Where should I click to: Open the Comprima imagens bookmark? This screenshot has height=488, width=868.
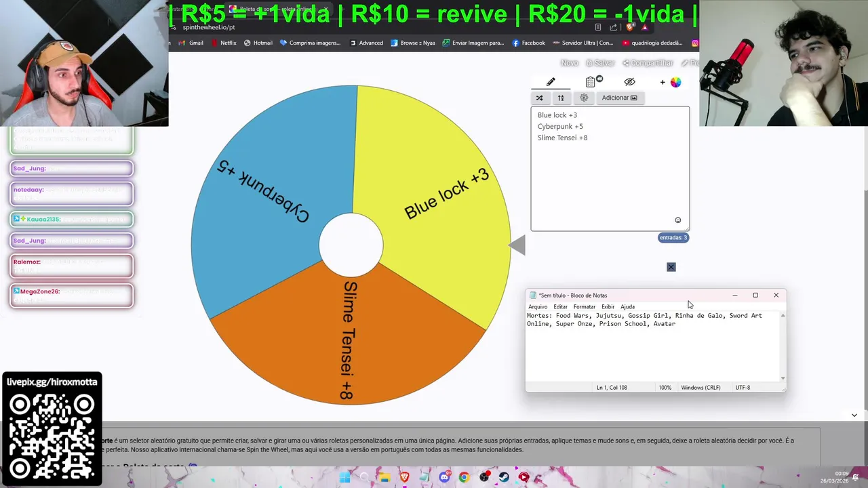point(309,43)
